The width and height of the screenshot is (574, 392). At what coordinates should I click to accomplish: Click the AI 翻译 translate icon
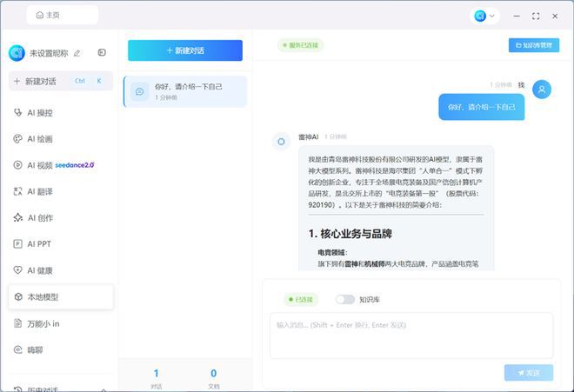[x=17, y=191]
